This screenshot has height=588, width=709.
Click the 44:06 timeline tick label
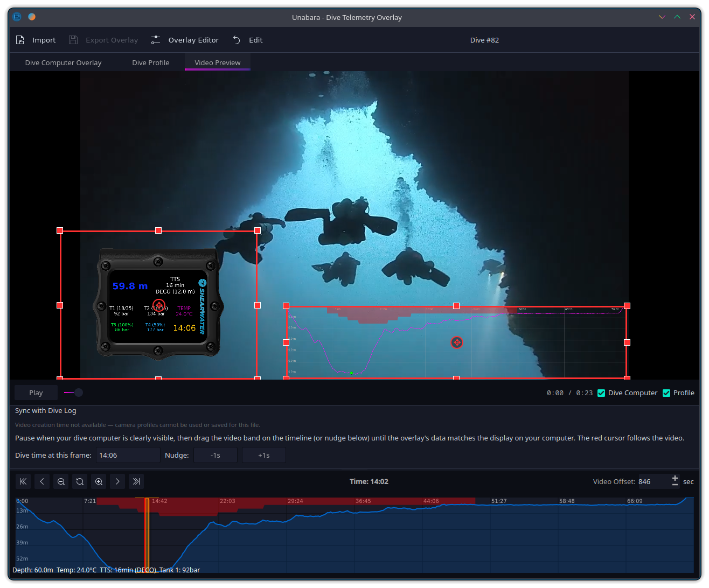pos(431,501)
